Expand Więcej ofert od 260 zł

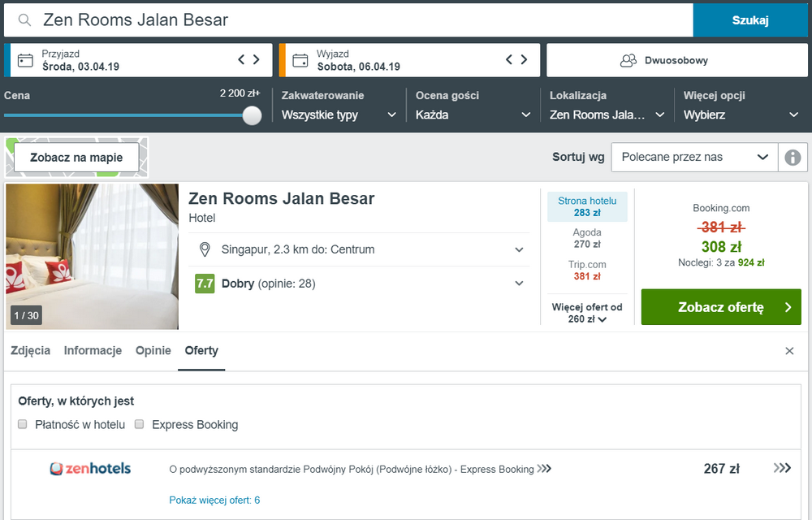[589, 314]
